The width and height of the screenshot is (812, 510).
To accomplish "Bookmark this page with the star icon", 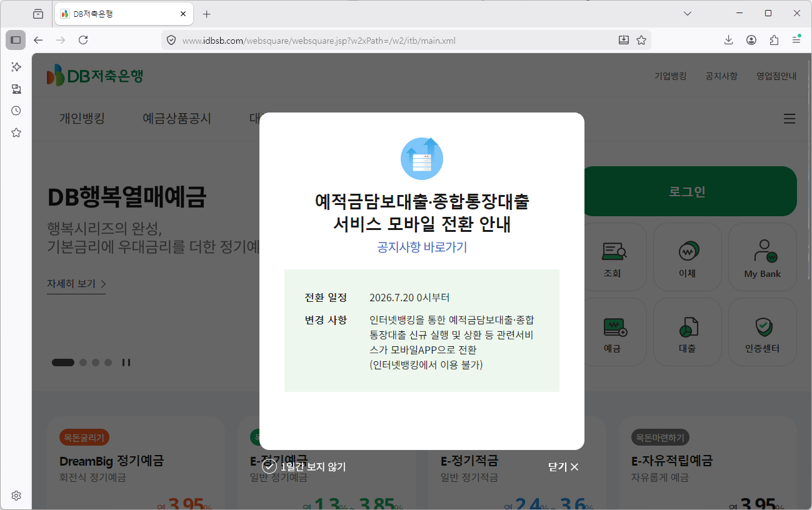I will coord(641,40).
